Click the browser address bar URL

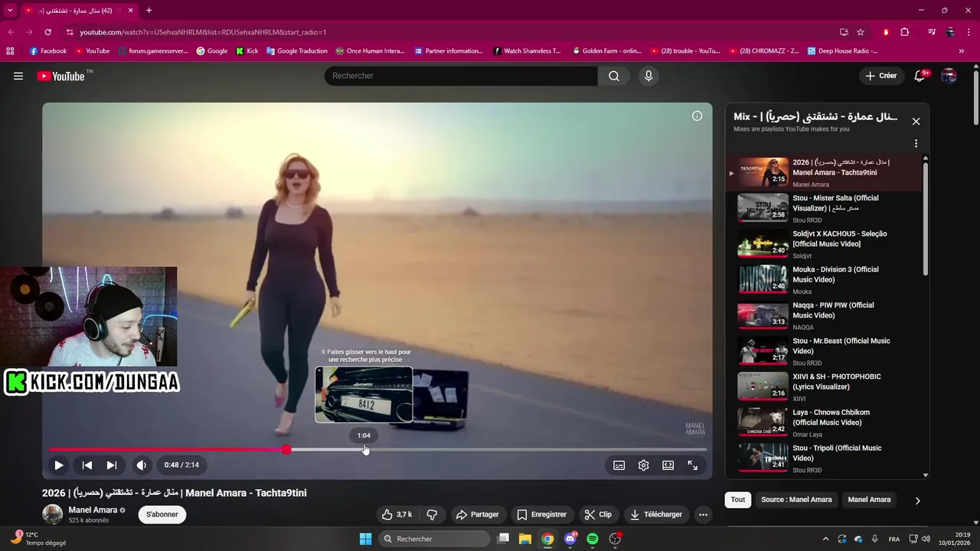click(203, 32)
